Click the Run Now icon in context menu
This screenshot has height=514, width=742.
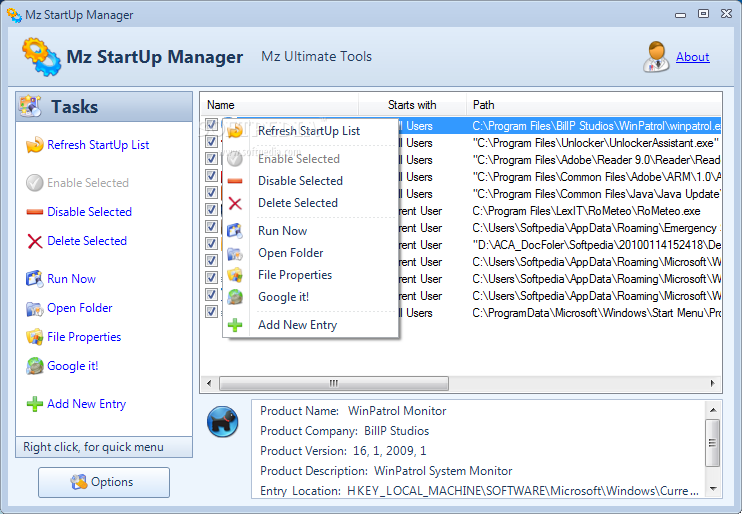pyautogui.click(x=235, y=231)
